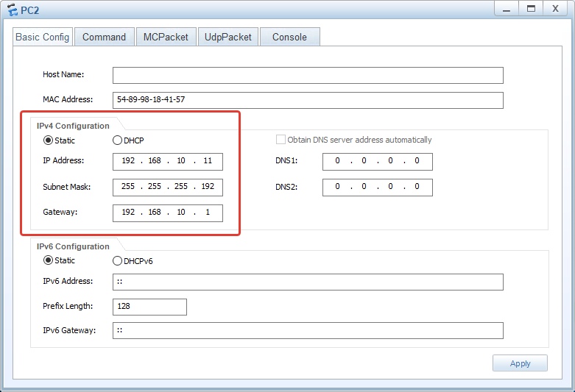Select the UdpPacket tab

click(228, 37)
